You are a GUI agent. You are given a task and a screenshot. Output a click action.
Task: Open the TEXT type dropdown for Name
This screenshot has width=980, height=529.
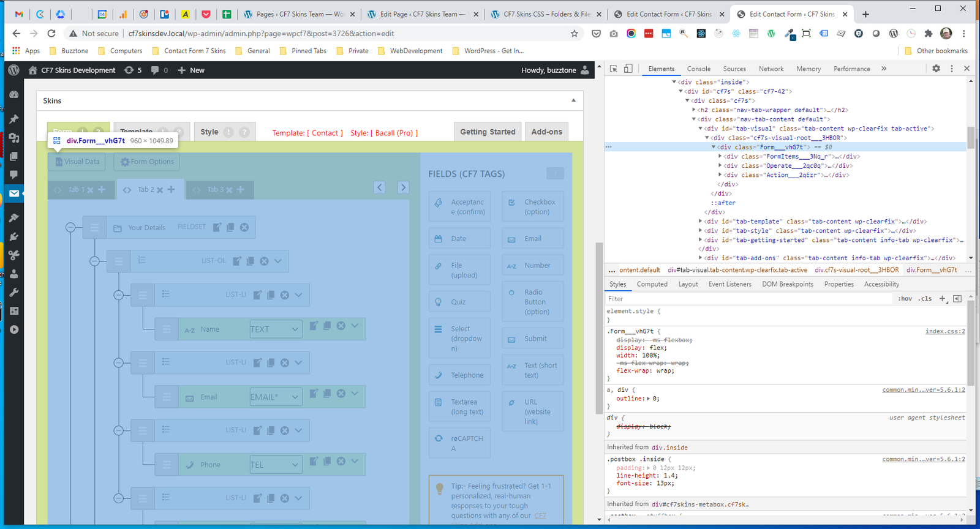(276, 329)
